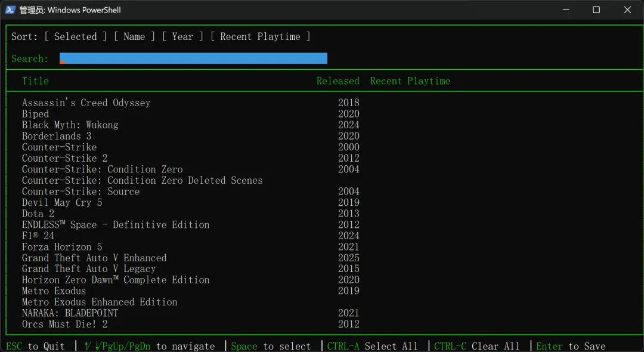
Task: Select Metro Exodus Enhanced Edition row
Action: (x=100, y=302)
